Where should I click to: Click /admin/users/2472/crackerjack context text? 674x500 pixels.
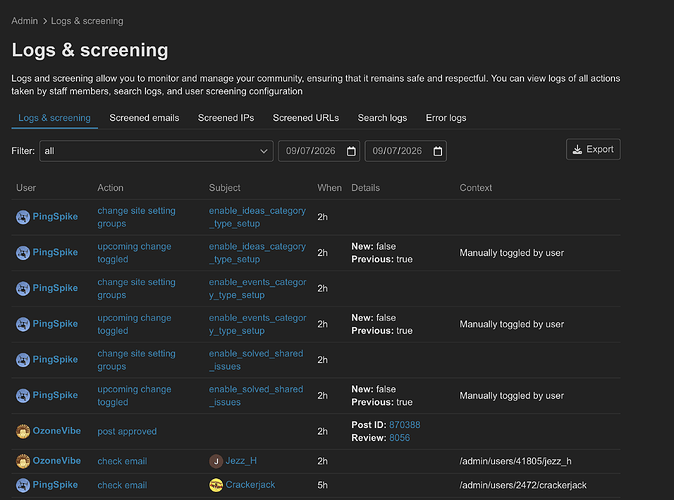click(523, 485)
